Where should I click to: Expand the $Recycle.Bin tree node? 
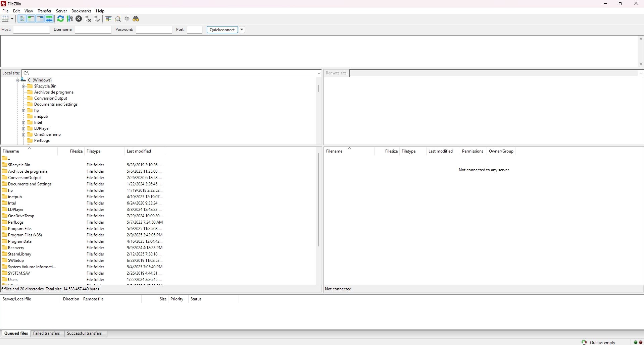[x=24, y=87]
